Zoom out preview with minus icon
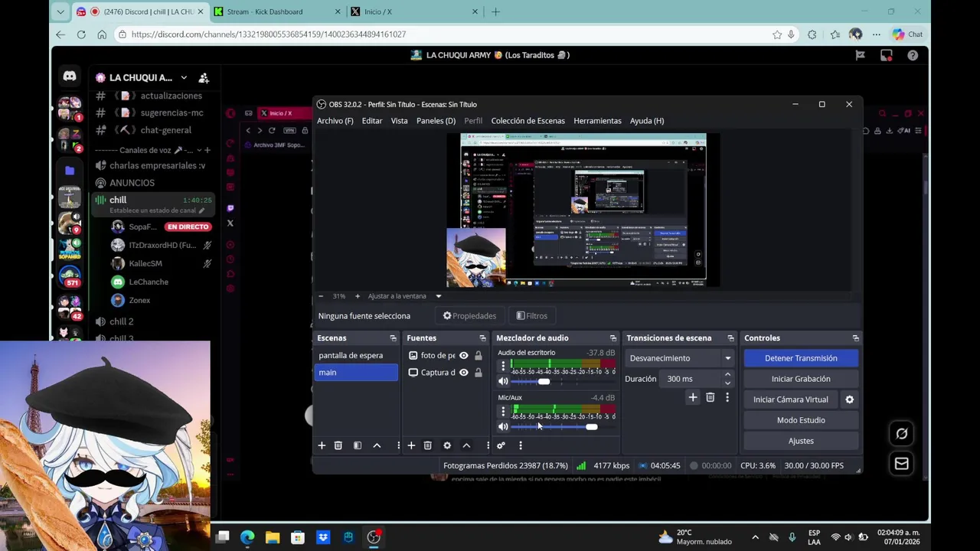Image resolution: width=980 pixels, height=551 pixels. pos(321,296)
